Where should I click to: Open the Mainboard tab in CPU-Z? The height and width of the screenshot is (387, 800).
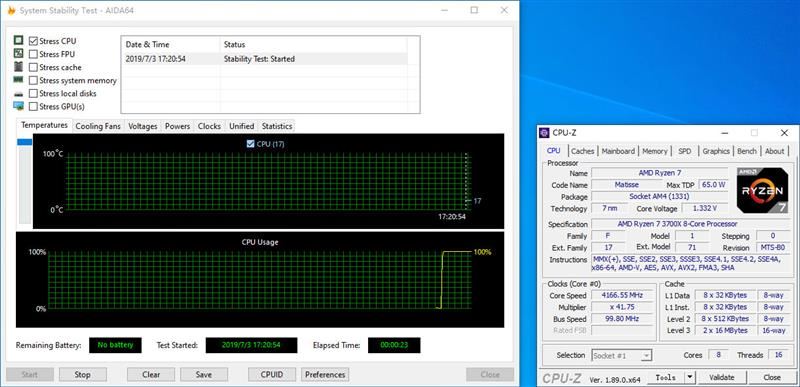618,151
